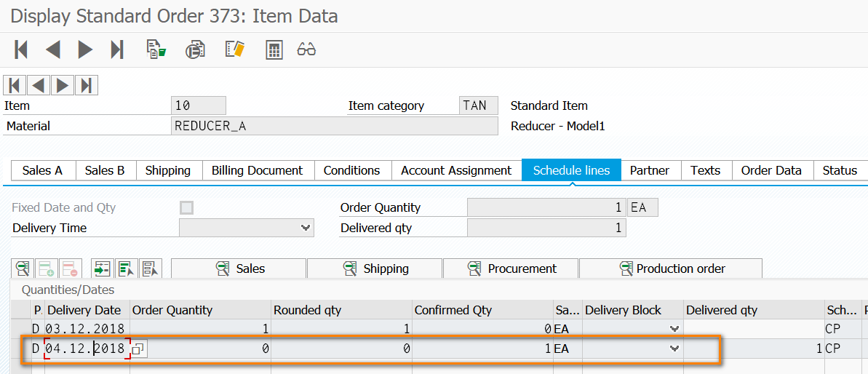The height and width of the screenshot is (374, 868).
Task: Click the Delivery Date field 04.12.2018
Action: 86,349
